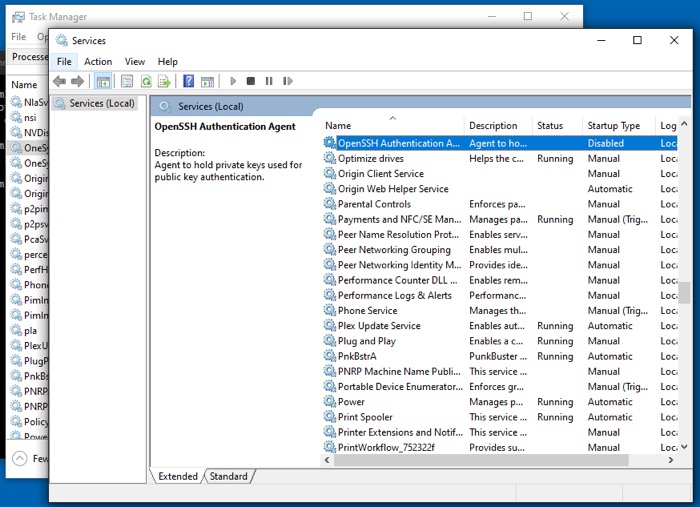Click the Refresh toolbar icon
Image resolution: width=700 pixels, height=507 pixels.
(147, 81)
